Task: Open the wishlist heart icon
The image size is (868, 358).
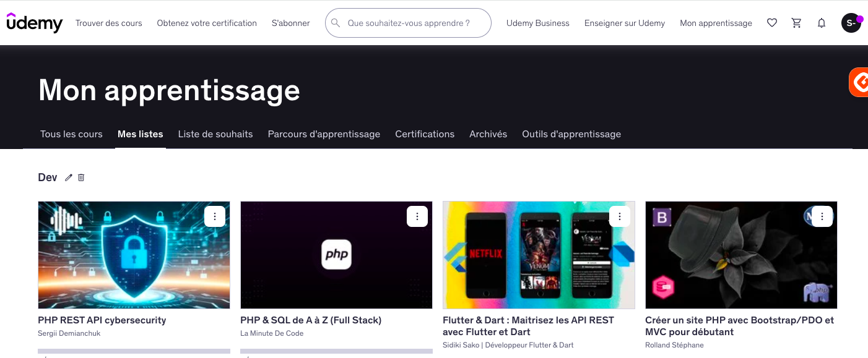Action: point(771,23)
